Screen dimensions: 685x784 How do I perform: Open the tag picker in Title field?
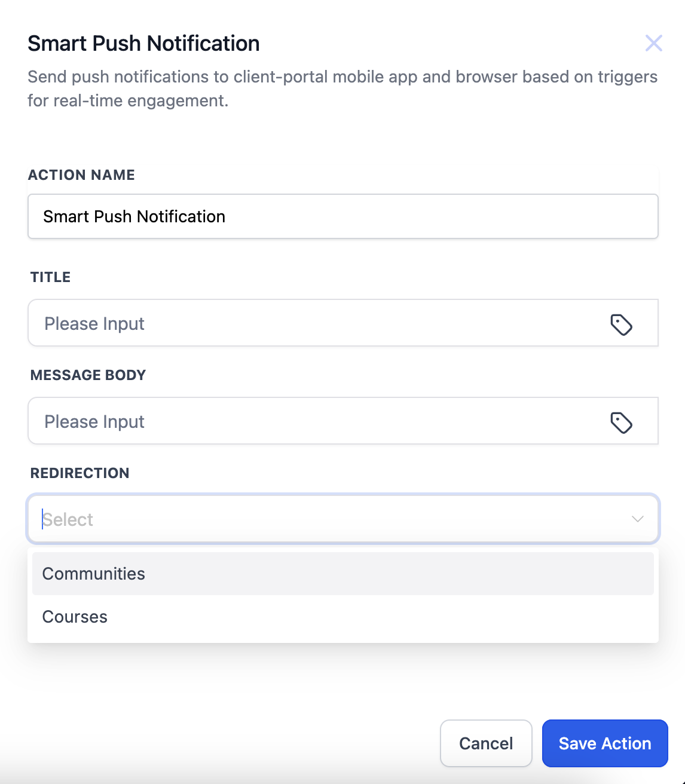621,324
